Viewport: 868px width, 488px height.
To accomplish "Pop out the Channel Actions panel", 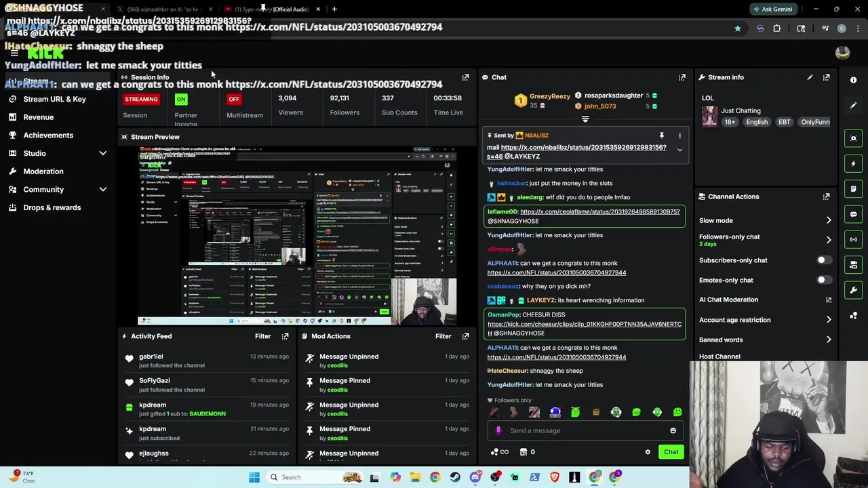I will click(x=826, y=197).
